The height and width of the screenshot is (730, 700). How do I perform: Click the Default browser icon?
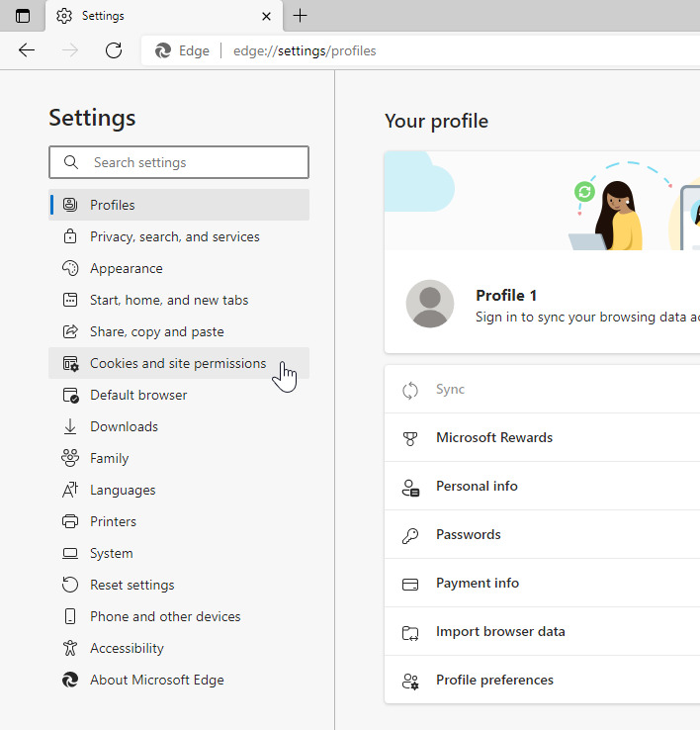(x=70, y=395)
